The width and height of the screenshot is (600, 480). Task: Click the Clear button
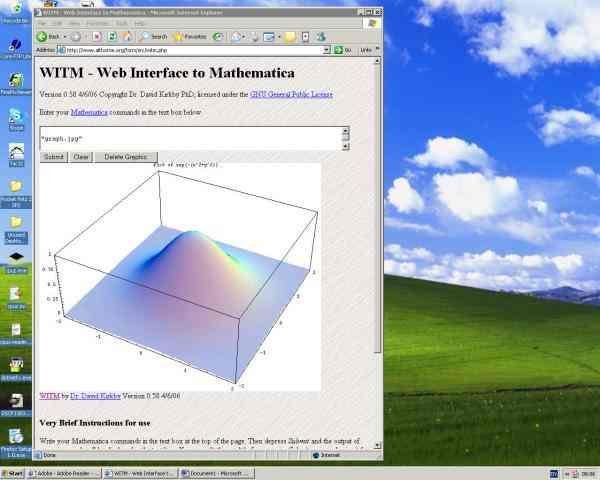pos(81,157)
